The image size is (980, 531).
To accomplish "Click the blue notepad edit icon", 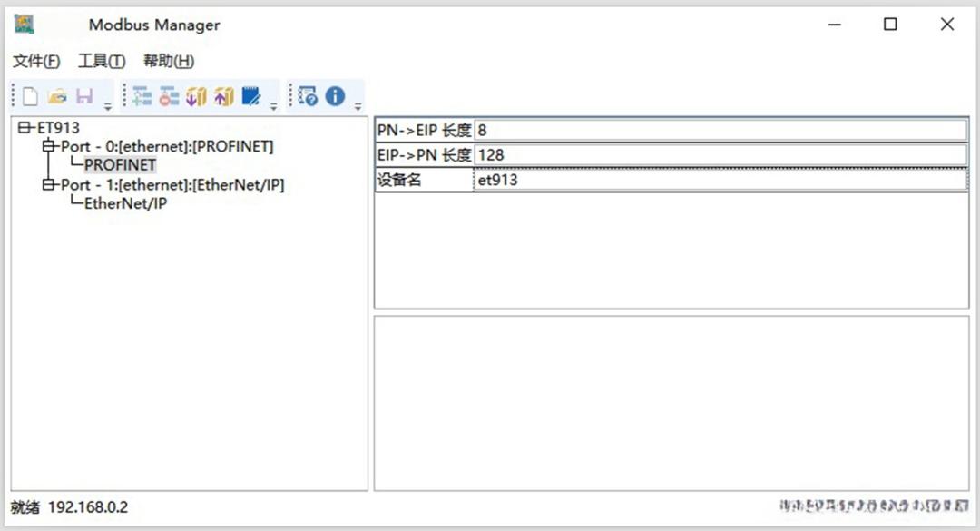I will [x=251, y=96].
